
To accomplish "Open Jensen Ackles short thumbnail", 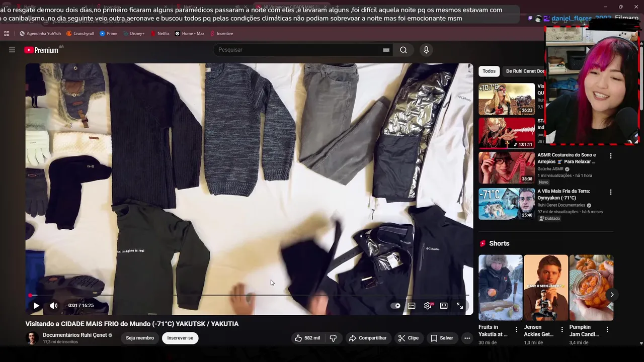I will [546, 288].
